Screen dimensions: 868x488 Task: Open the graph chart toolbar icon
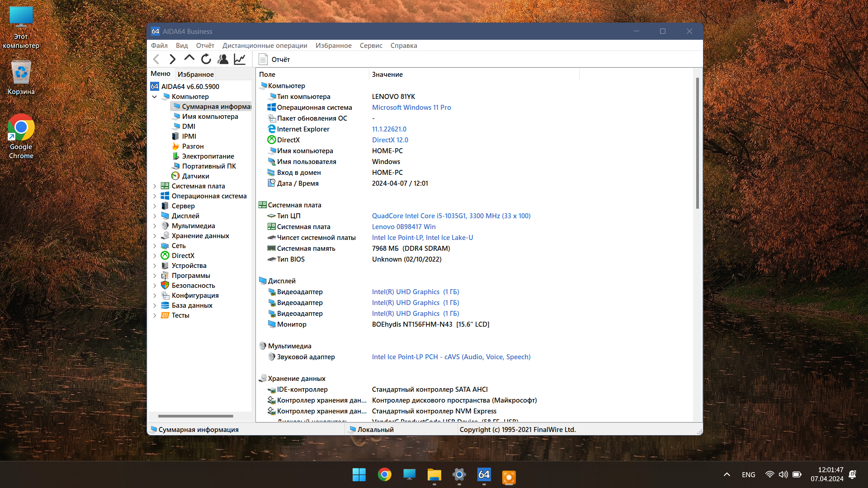click(x=240, y=59)
